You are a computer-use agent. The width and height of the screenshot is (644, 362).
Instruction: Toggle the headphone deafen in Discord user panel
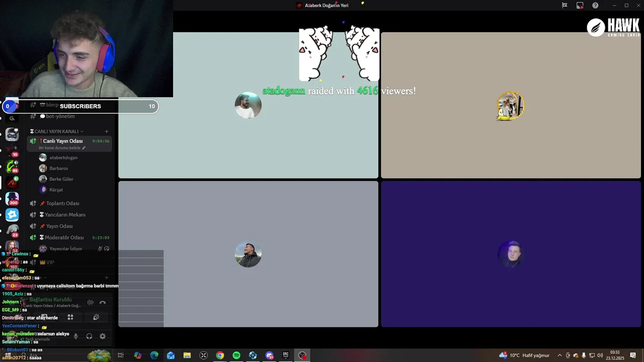(89, 336)
